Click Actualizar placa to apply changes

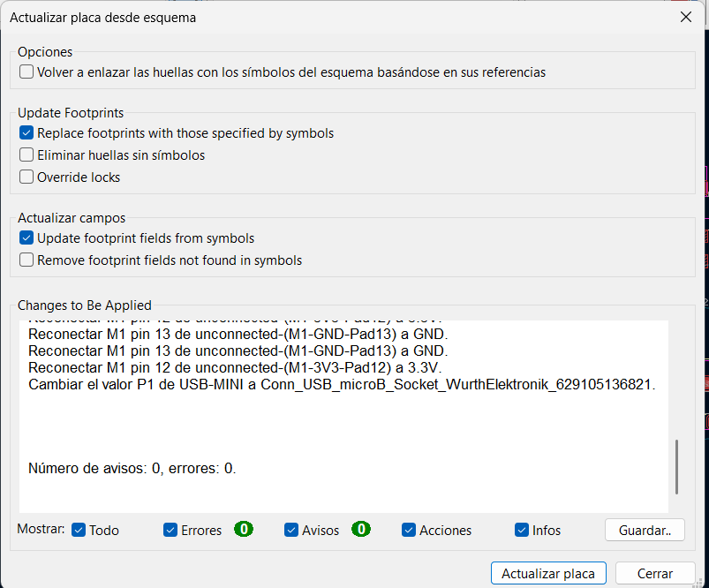[x=548, y=573]
